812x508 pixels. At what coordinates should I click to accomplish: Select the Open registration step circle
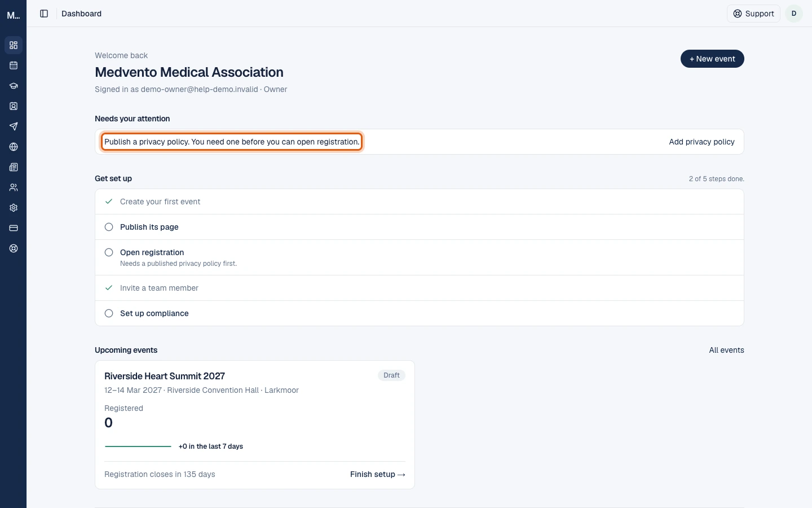tap(109, 252)
